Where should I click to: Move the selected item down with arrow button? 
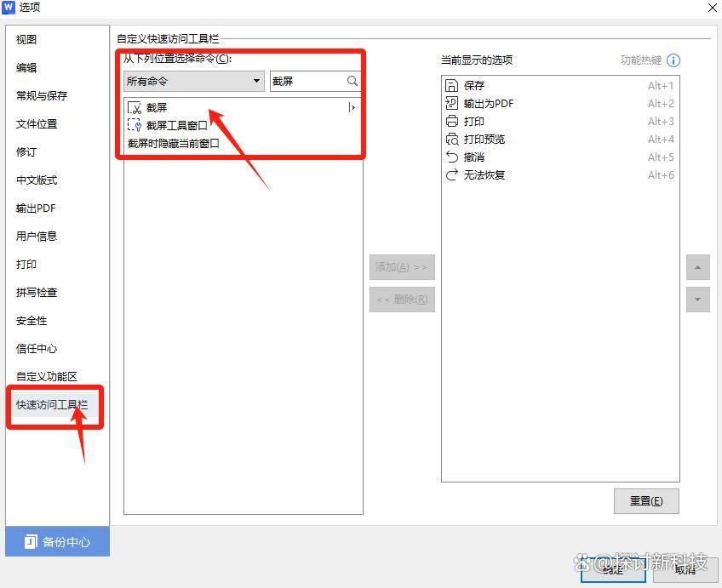pos(697,300)
